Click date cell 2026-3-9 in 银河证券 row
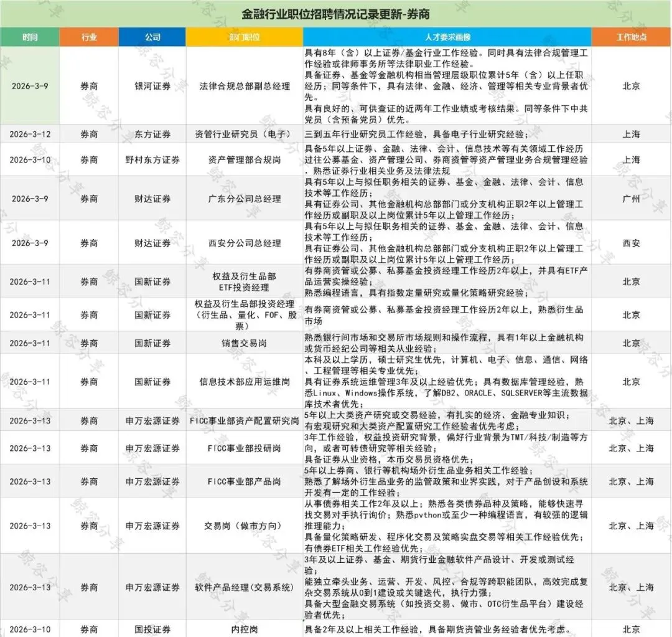The image size is (672, 637). click(x=30, y=86)
